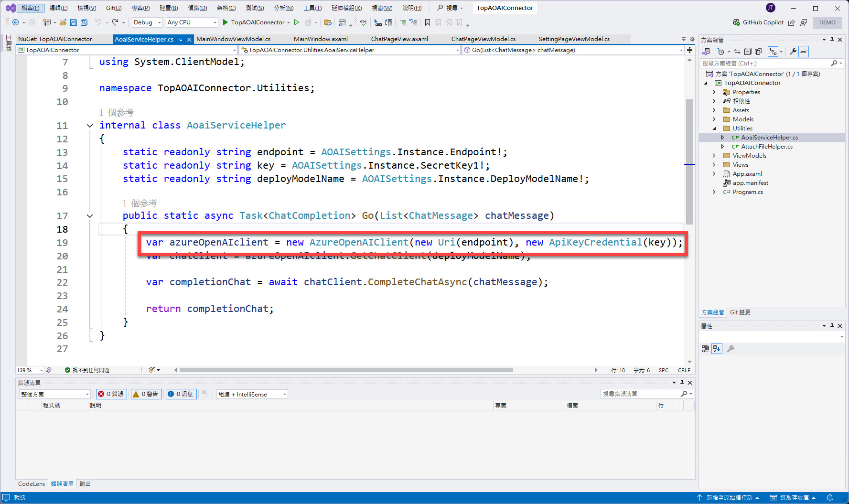Open the 偵錯(D) Debug menu
849x504 pixels.
pyautogui.click(x=197, y=8)
